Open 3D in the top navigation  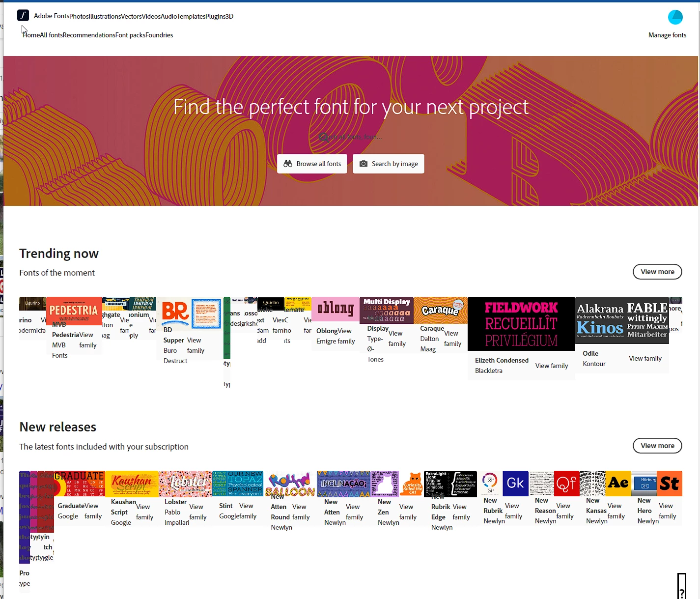[229, 16]
